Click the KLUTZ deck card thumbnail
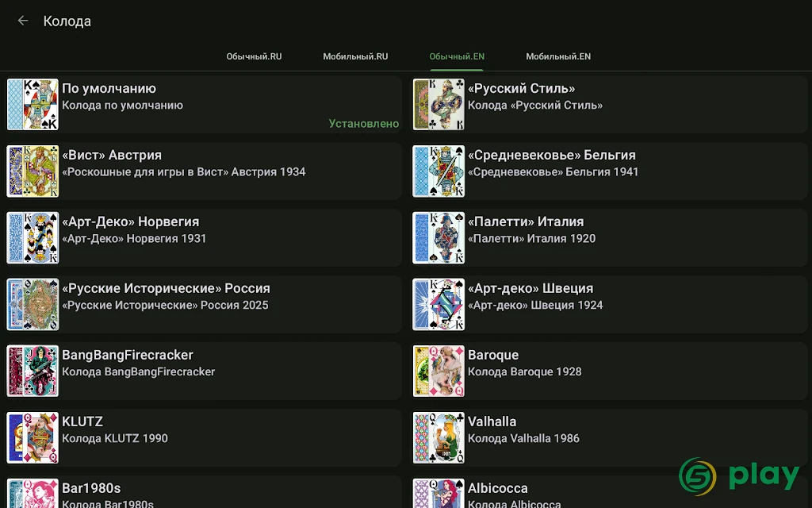 point(33,437)
